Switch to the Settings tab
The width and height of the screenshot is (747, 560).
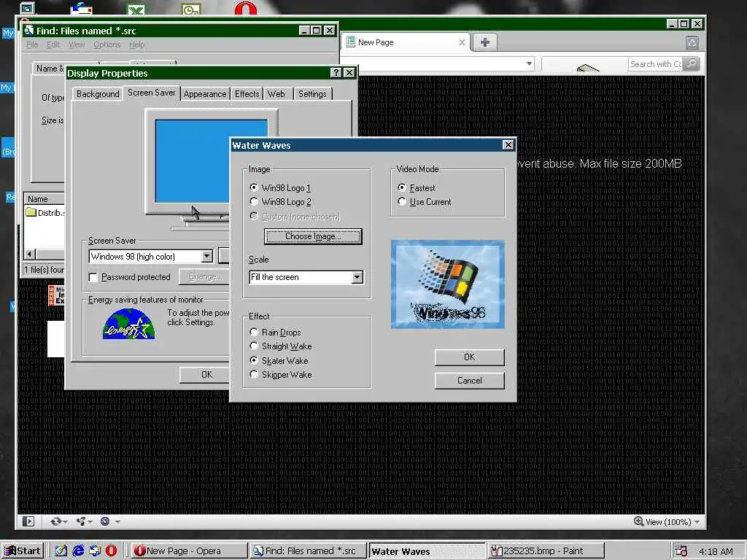click(x=312, y=94)
